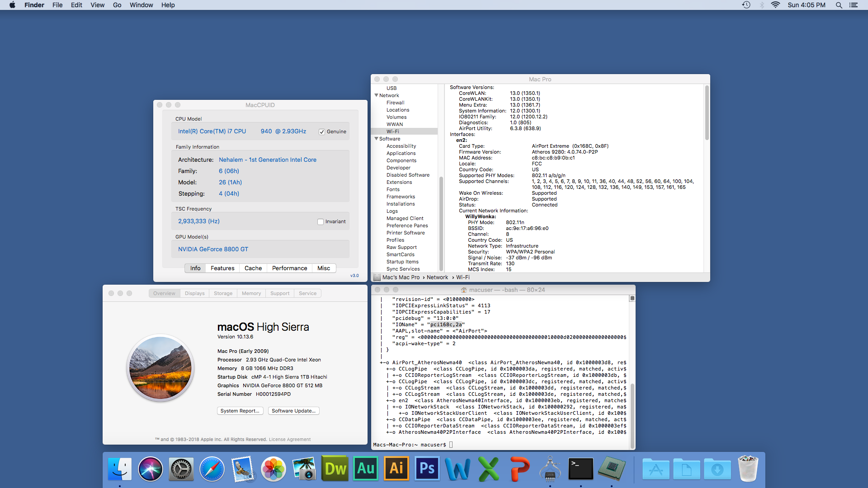Launch Siri from the Dock
The image size is (868, 488).
[x=151, y=469]
